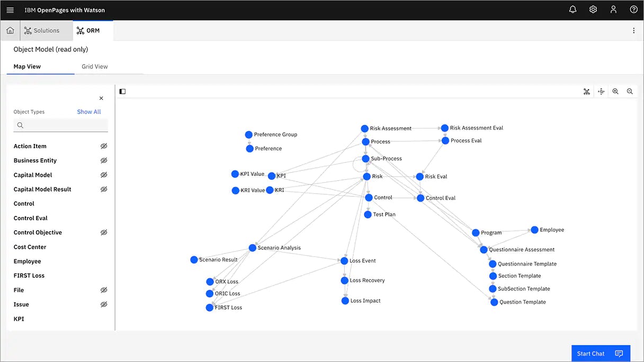Click the pan/recenter icon in the map toolbar
The image size is (644, 362).
pyautogui.click(x=601, y=91)
